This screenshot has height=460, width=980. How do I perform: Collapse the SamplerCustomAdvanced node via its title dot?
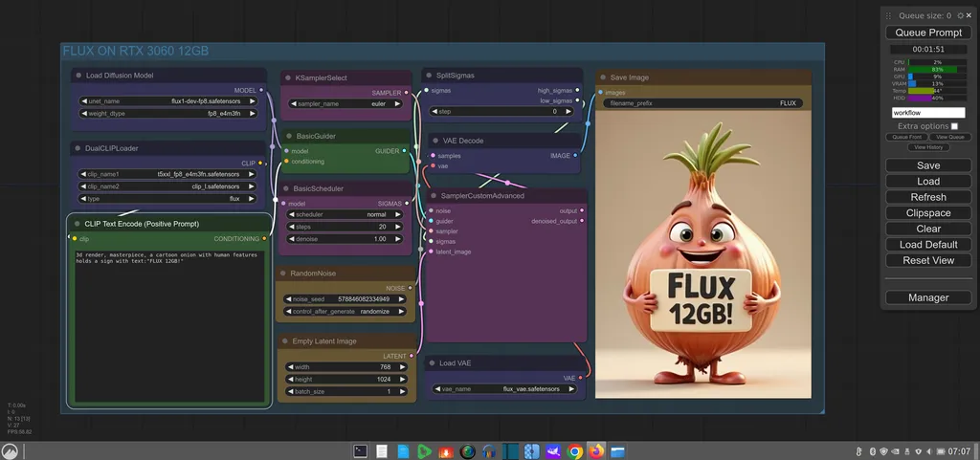click(434, 196)
